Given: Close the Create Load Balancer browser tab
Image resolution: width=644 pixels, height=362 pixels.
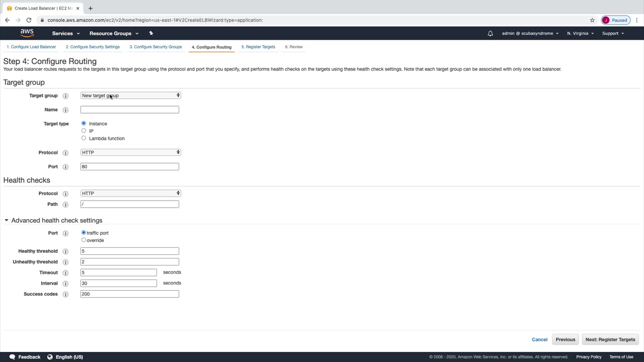Looking at the screenshot, I should tap(77, 8).
